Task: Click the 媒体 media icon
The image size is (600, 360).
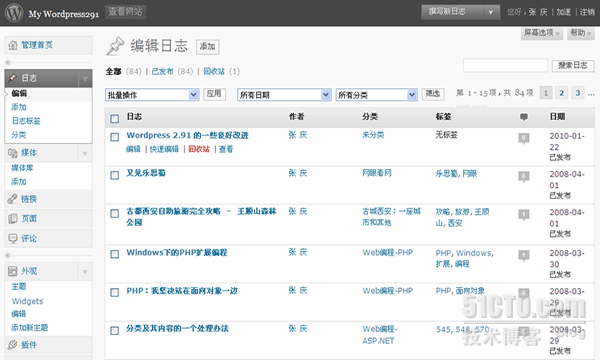Action: click(x=13, y=153)
